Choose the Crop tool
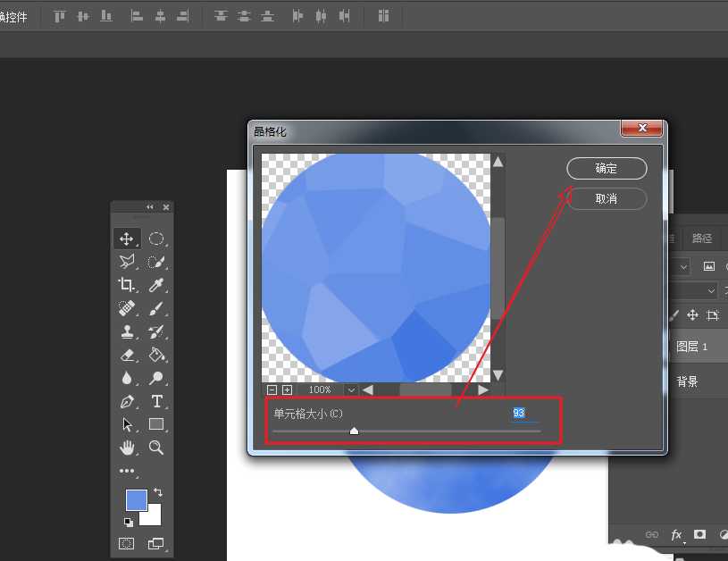 point(127,285)
